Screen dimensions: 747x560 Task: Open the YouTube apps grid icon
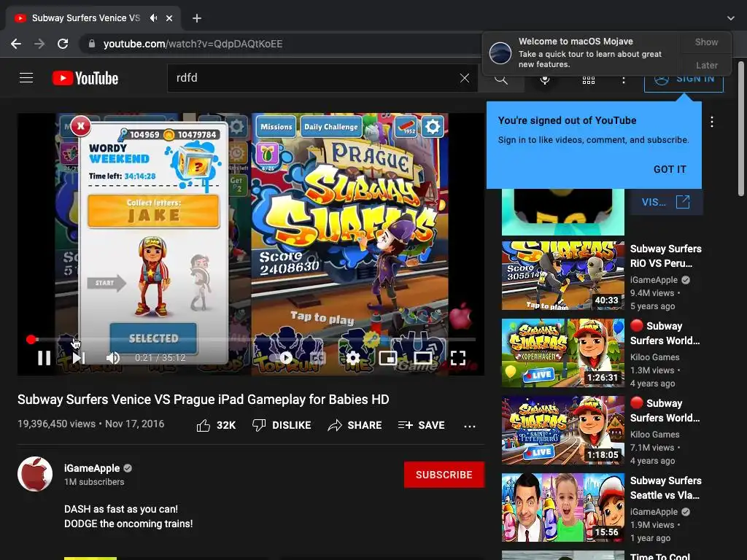[589, 80]
